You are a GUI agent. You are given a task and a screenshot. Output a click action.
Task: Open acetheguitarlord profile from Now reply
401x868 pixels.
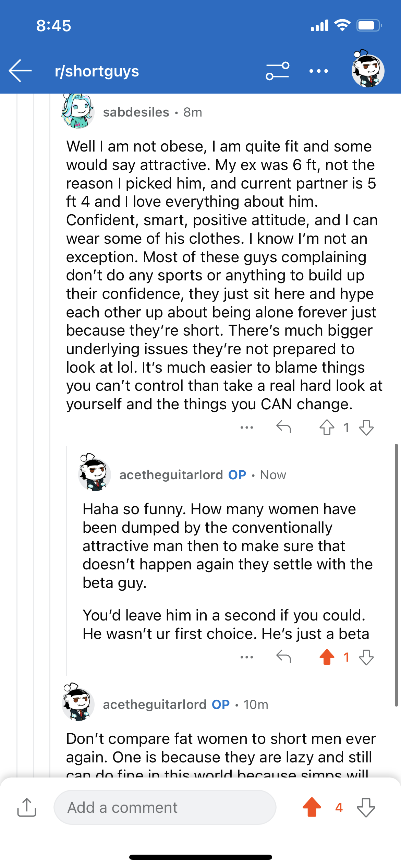point(171,475)
